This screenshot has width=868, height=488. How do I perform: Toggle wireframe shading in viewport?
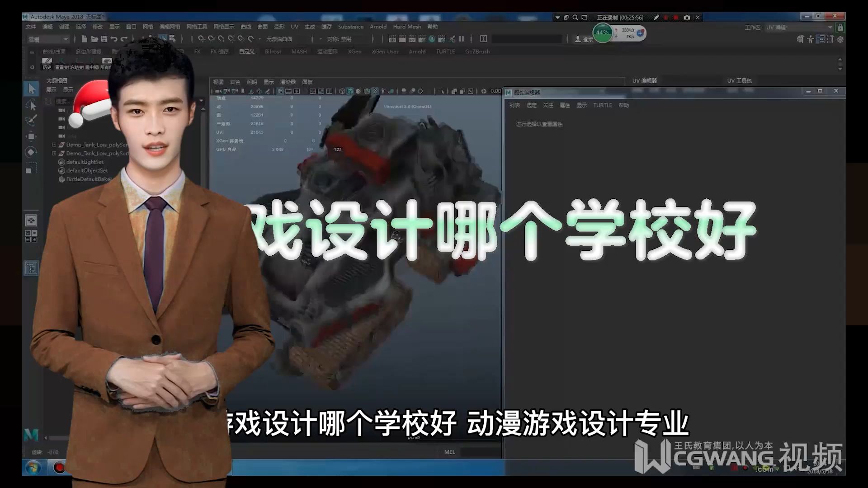(x=342, y=91)
